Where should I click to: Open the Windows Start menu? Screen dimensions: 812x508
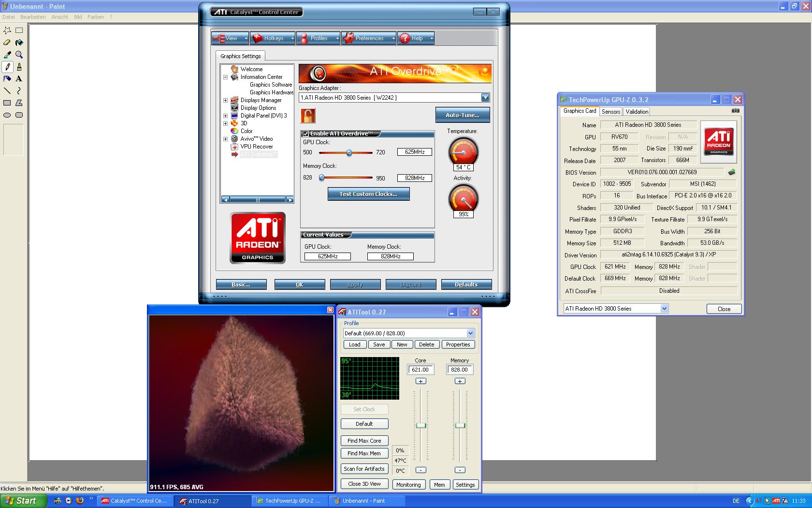pyautogui.click(x=23, y=501)
